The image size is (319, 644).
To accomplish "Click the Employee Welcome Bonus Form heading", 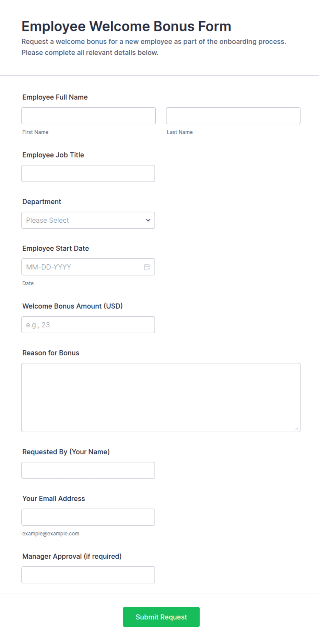I will [126, 26].
